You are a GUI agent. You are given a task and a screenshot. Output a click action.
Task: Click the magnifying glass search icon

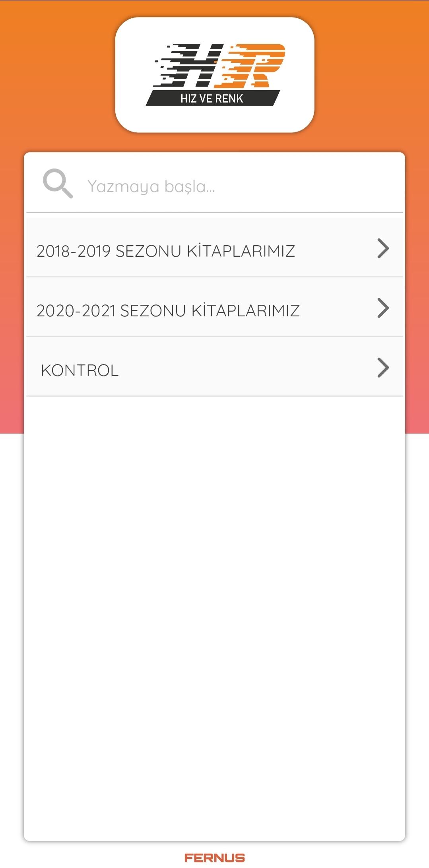point(58,183)
